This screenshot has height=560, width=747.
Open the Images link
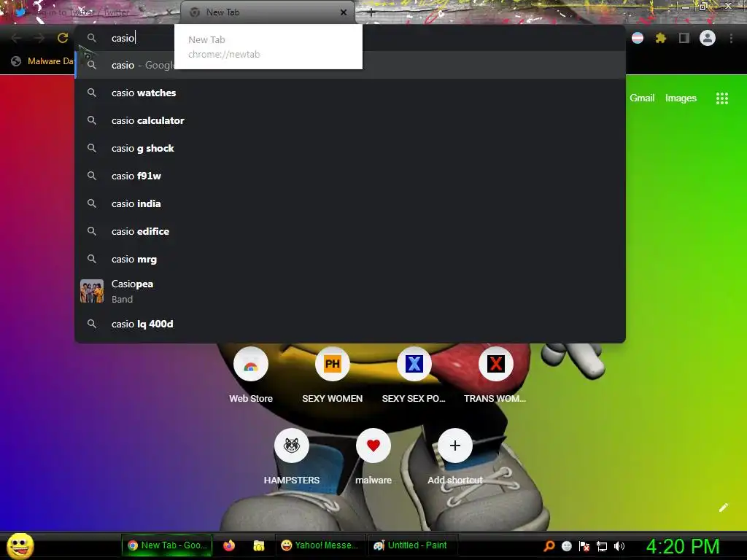click(x=681, y=98)
